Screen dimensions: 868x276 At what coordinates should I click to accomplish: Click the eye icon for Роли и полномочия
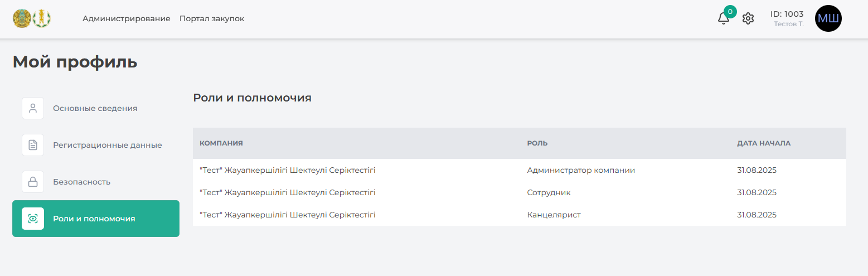(x=33, y=219)
